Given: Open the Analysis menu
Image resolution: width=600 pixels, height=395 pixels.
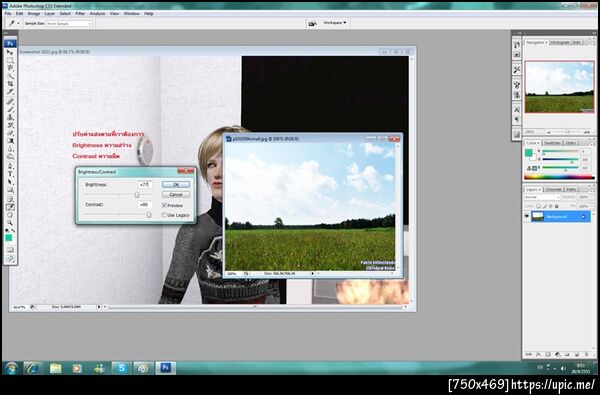Looking at the screenshot, I should pos(97,13).
